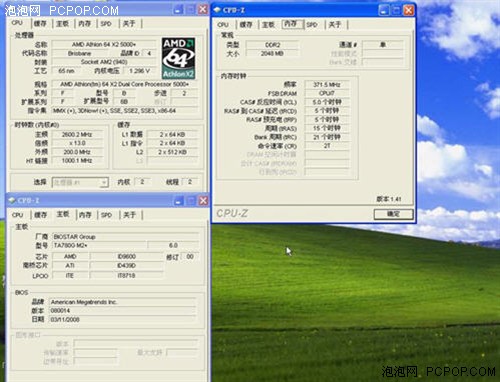
Task: Open 内存 tab in the mainboard window
Action: click(x=85, y=215)
